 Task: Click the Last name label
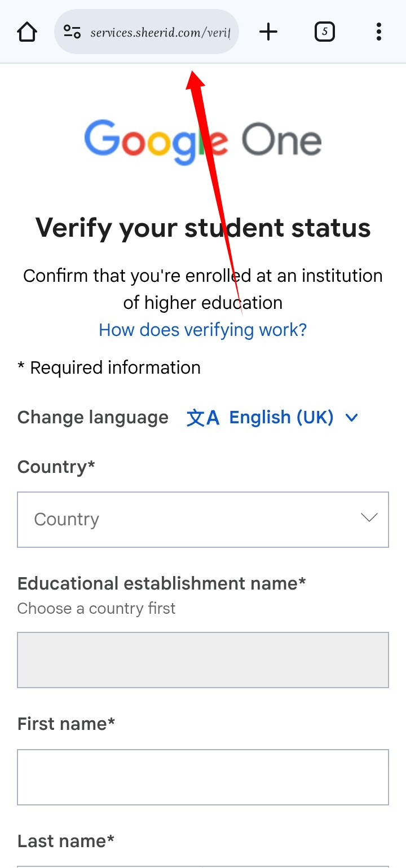click(66, 841)
